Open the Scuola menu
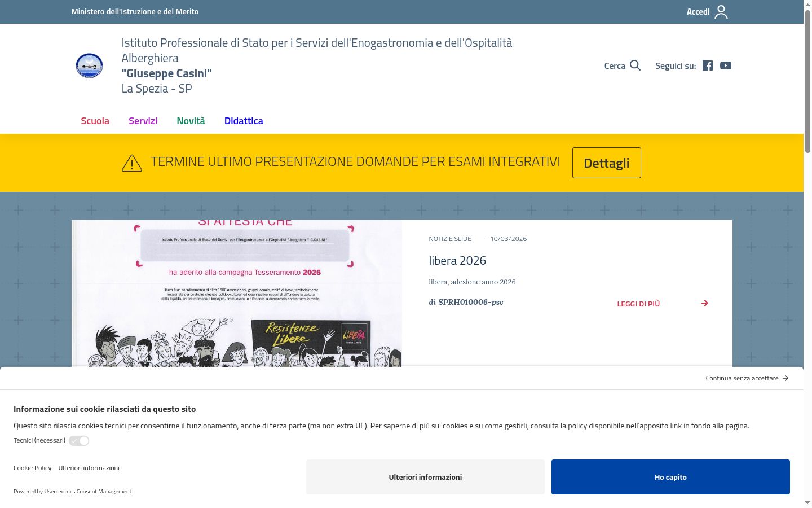This screenshot has width=812, height=508. pos(95,121)
